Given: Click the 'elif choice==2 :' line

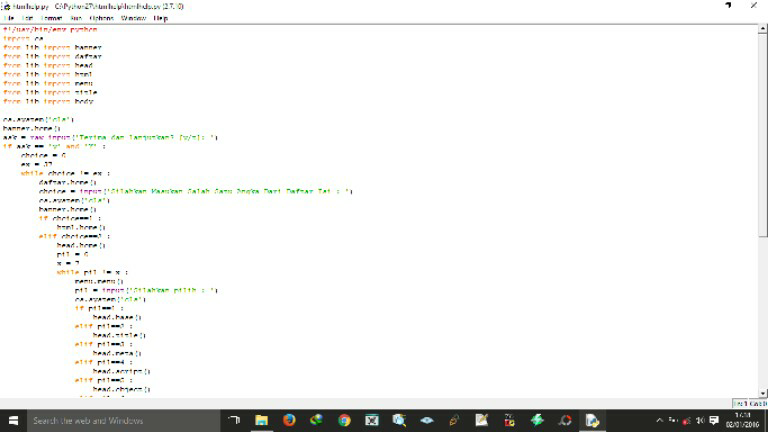Looking at the screenshot, I should coord(74,236).
